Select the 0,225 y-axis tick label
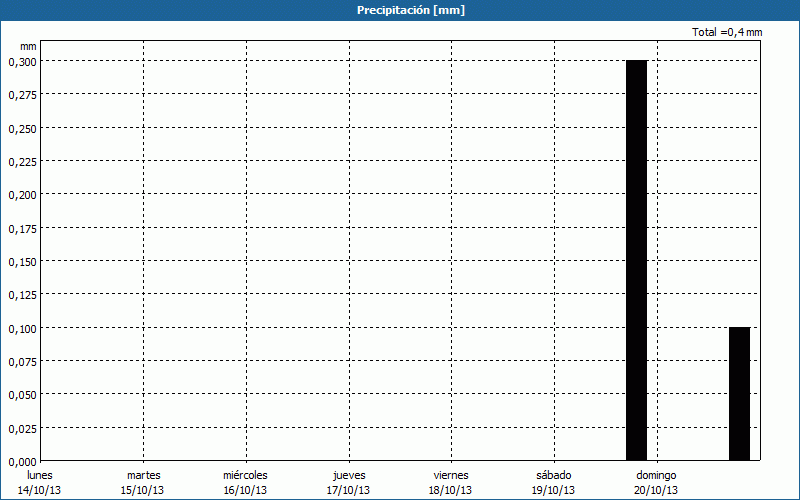The height and width of the screenshot is (500, 800). pyautogui.click(x=23, y=161)
